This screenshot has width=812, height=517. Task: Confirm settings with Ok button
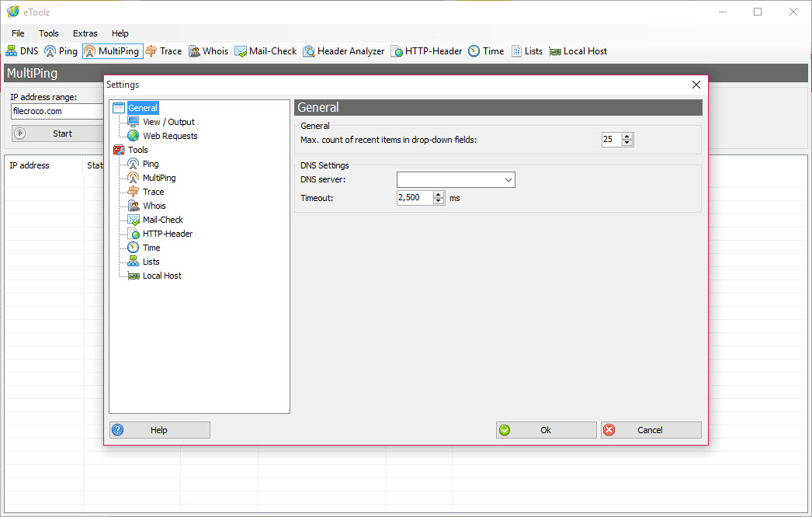(546, 430)
